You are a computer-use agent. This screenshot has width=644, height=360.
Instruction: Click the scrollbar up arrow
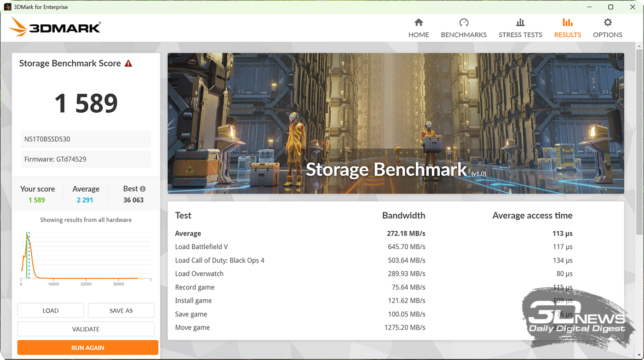(x=639, y=46)
